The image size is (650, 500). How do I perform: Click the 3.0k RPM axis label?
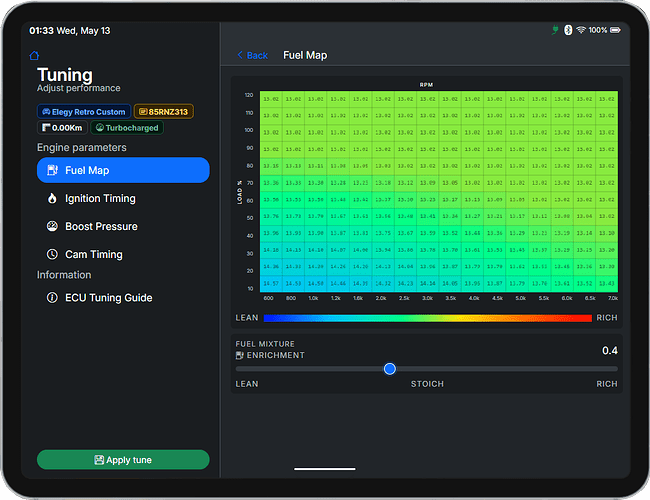coord(427,298)
